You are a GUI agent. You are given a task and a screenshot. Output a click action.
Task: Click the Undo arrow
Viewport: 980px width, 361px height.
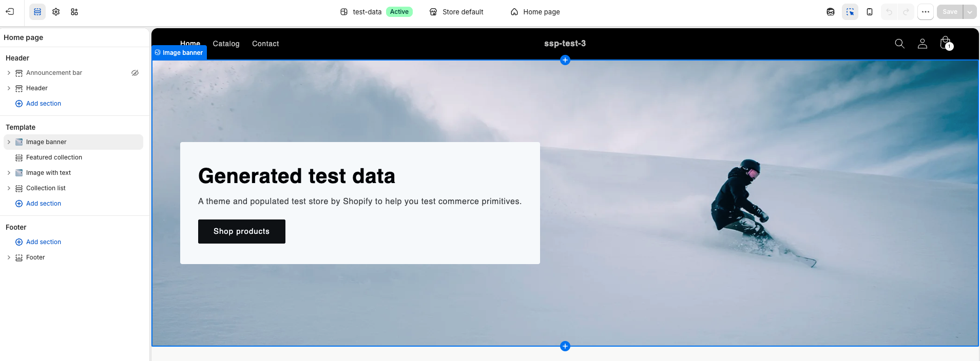tap(889, 12)
